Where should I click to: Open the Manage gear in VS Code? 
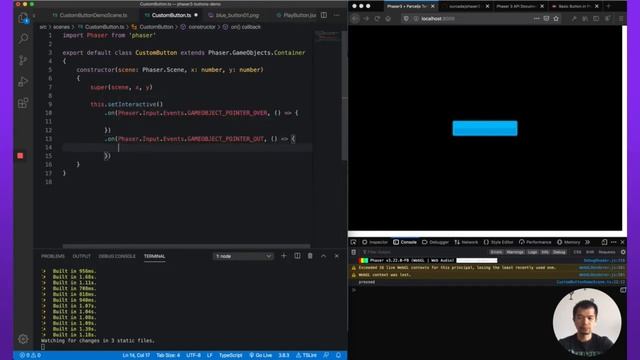point(23,339)
